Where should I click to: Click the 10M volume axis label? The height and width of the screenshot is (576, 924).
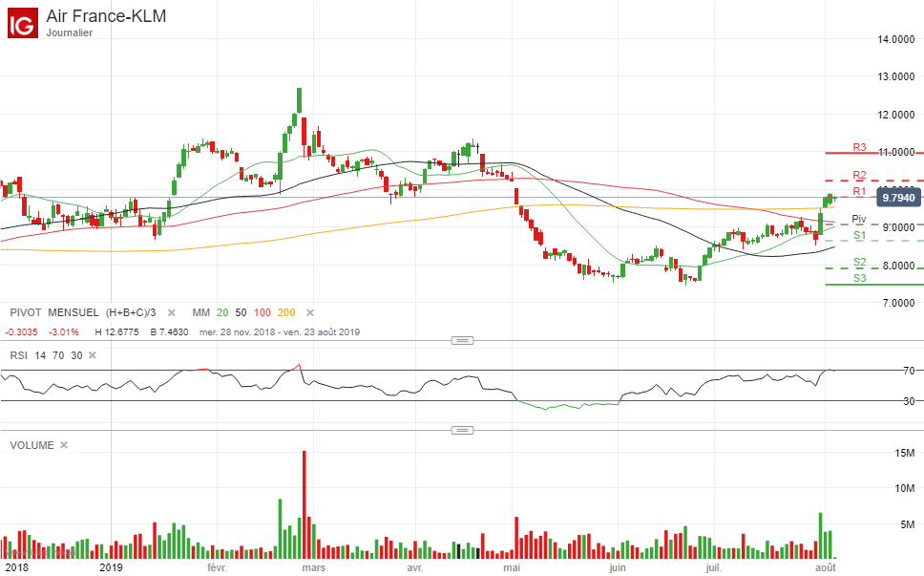tap(905, 488)
